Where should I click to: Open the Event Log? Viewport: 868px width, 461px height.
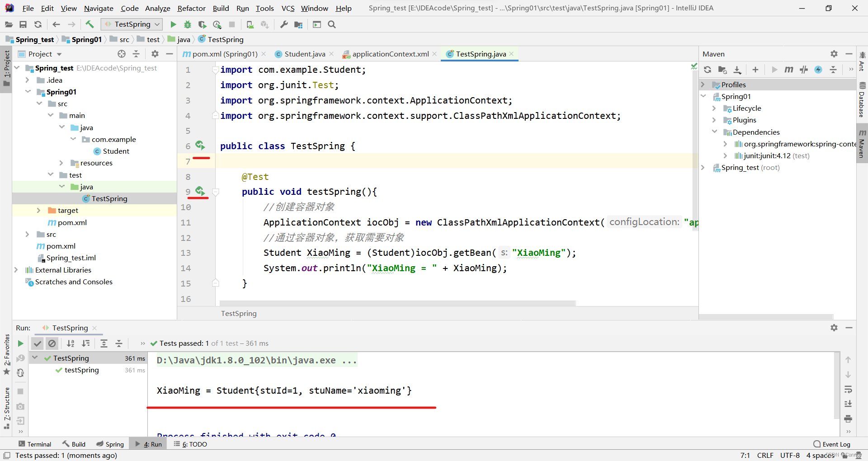pyautogui.click(x=832, y=444)
